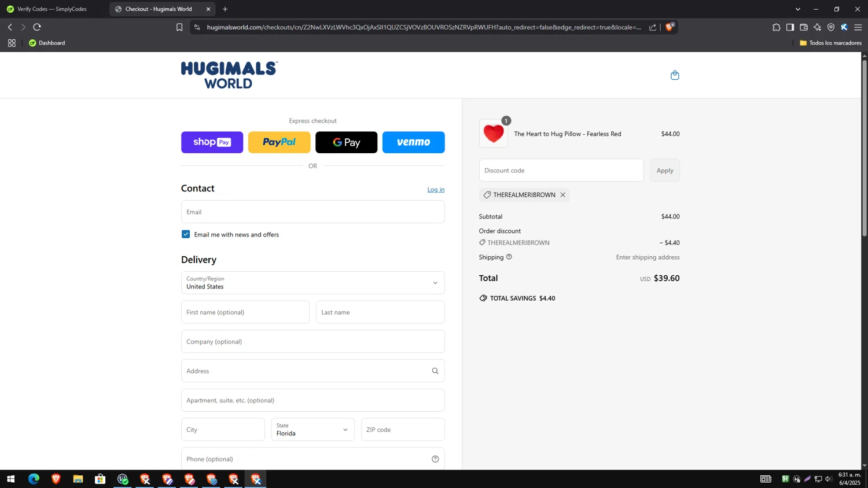
Task: Open Microsoft Store from taskbar
Action: [100, 479]
